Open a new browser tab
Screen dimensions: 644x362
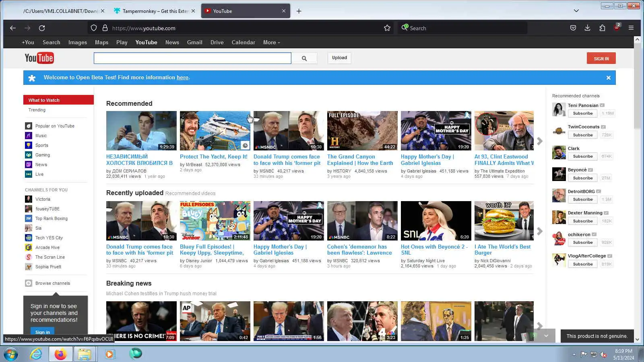(x=299, y=11)
